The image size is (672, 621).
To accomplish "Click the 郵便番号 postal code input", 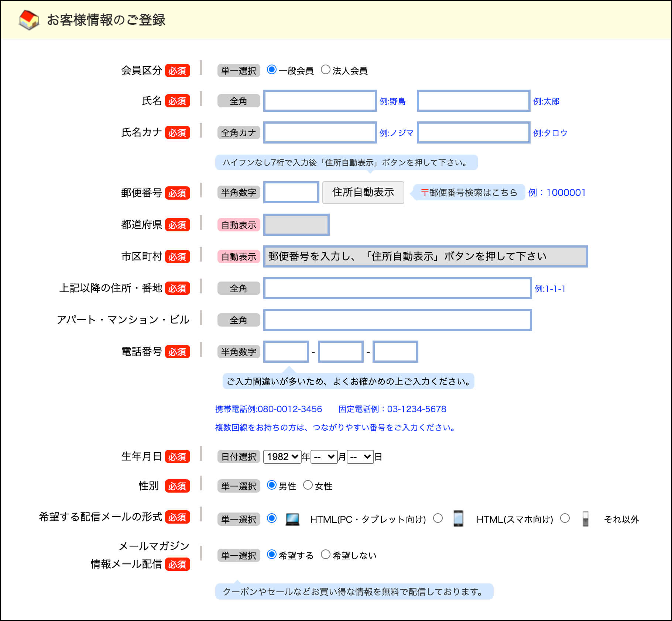I will tap(291, 192).
